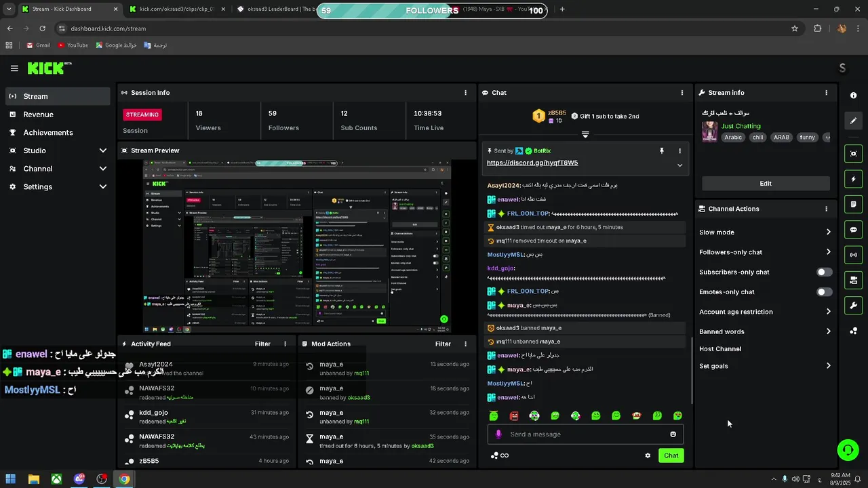The image size is (868, 488).
Task: Click the channel points icon below message box
Action: [495, 455]
